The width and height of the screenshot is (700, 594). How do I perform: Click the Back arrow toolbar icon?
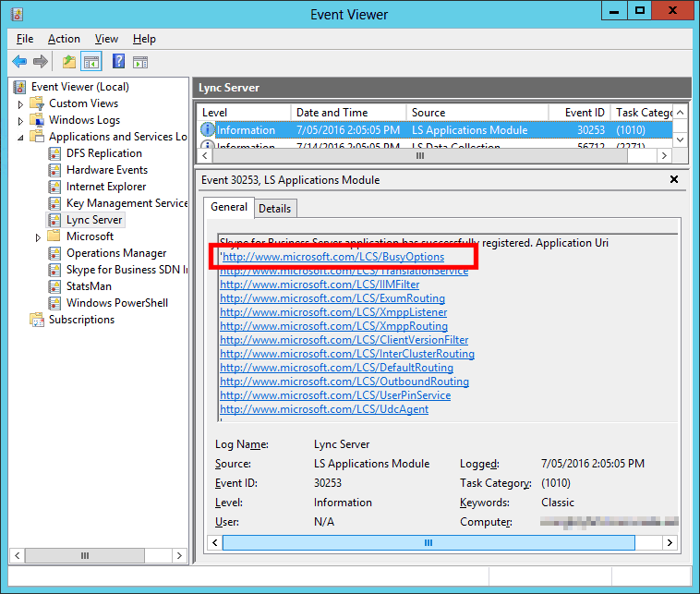(19, 61)
